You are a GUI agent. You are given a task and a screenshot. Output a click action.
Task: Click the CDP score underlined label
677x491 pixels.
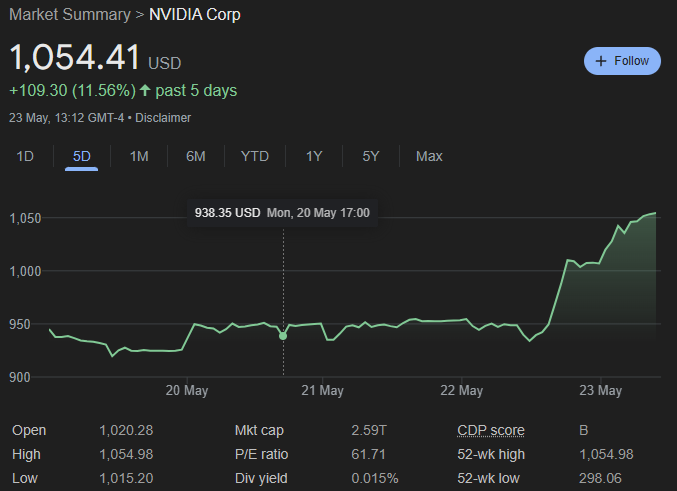click(491, 431)
